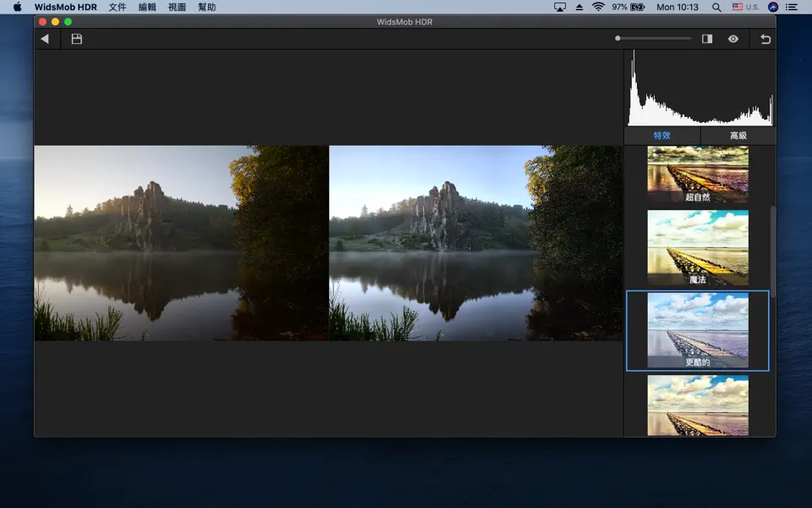Image resolution: width=812 pixels, height=508 pixels.
Task: Open the 文件 menu
Action: click(x=117, y=7)
